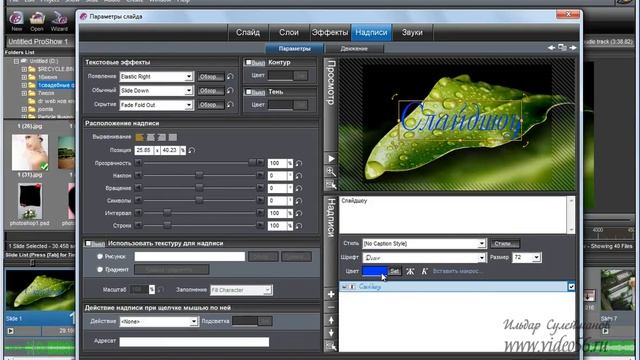Click the Прозрачность slider handle

tap(253, 163)
